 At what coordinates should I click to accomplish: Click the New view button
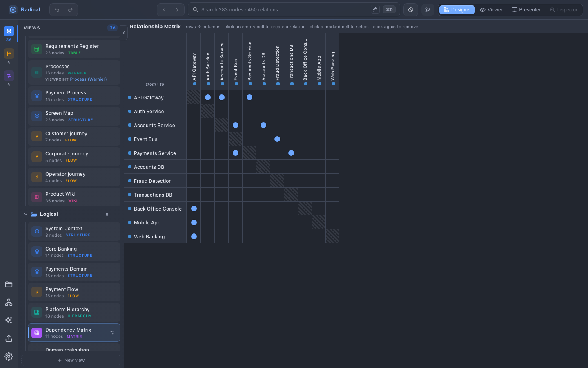click(71, 360)
